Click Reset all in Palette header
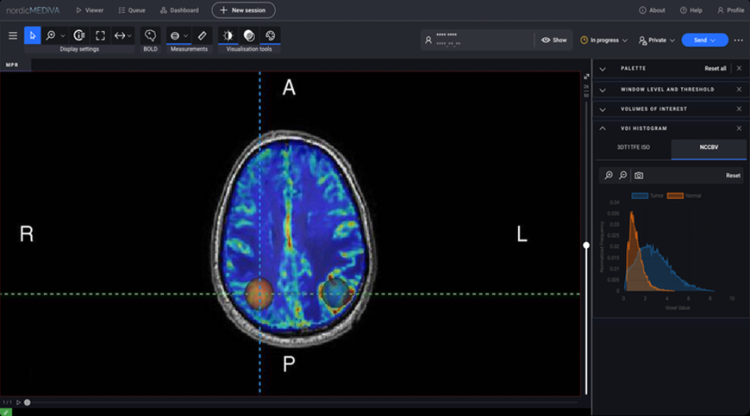 [x=714, y=69]
